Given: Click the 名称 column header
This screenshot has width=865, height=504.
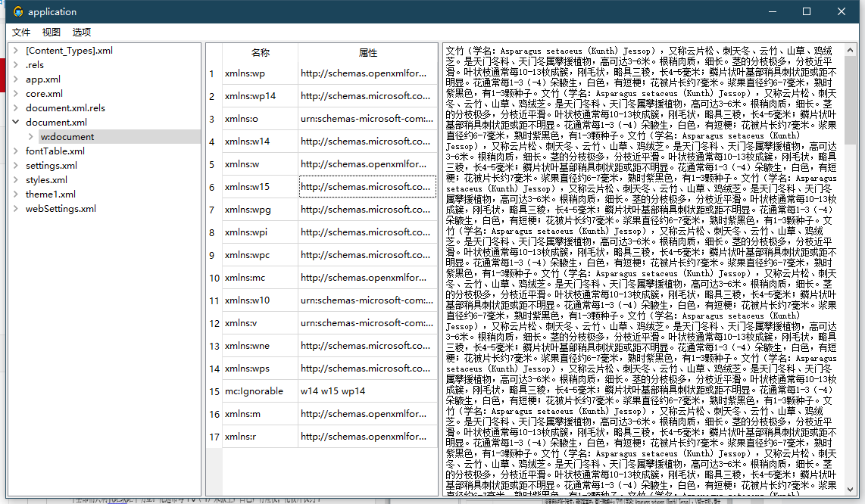Looking at the screenshot, I should coord(259,52).
